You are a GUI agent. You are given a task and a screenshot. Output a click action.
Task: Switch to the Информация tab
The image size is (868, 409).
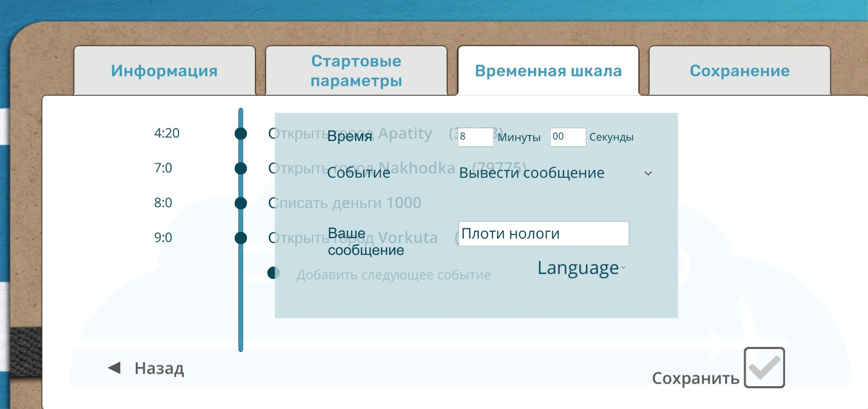point(165,71)
